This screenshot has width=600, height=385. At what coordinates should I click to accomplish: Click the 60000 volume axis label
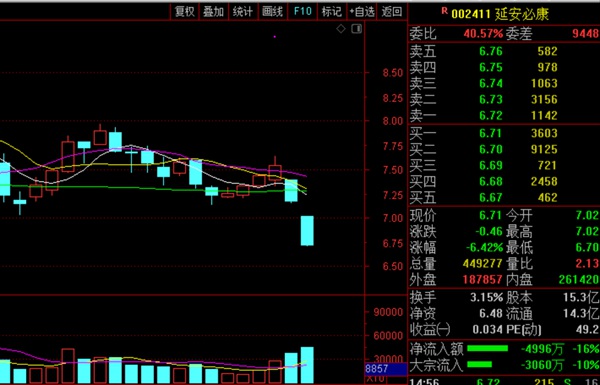388,336
